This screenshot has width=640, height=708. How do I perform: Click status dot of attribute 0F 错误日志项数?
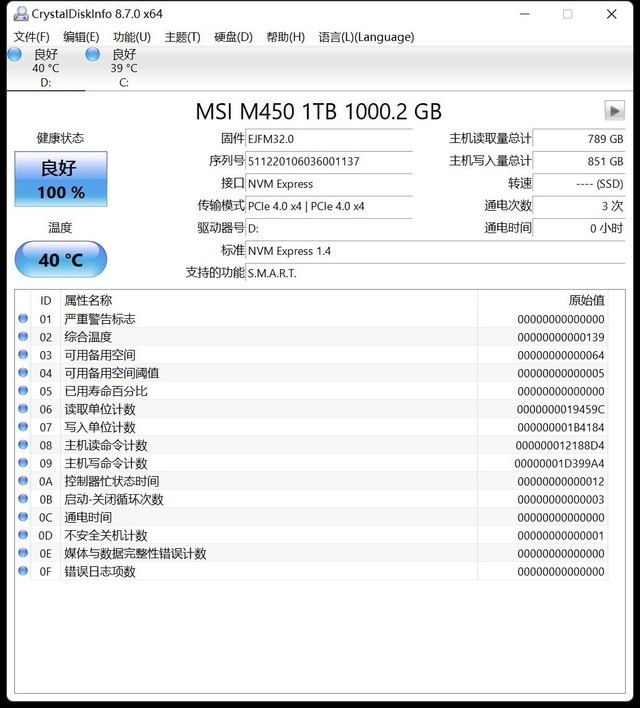pos(23,571)
